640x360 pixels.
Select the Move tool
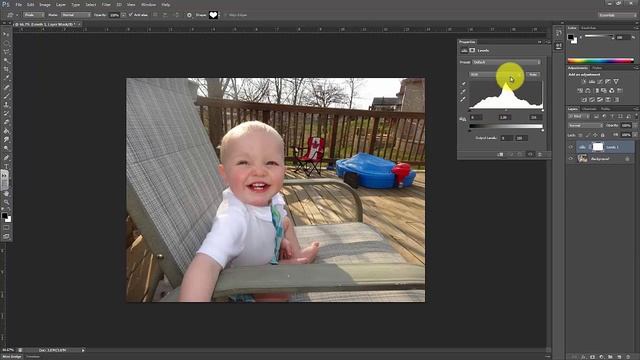pos(6,34)
